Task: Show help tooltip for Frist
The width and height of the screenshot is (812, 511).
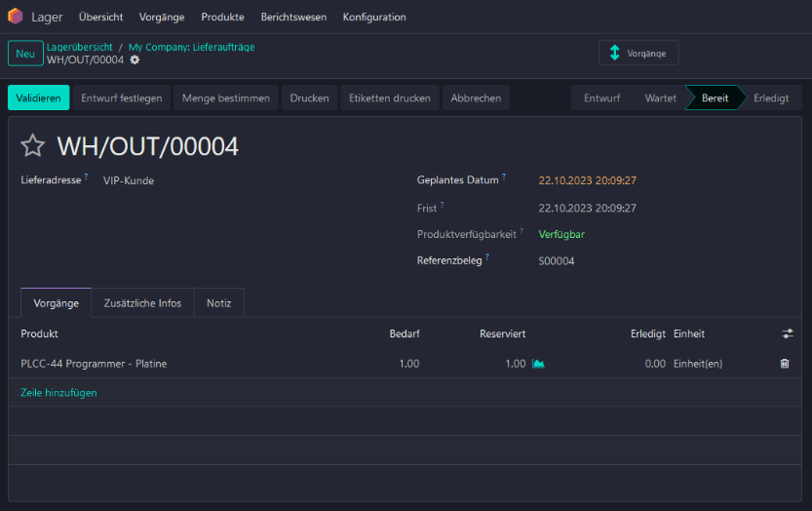Action: [442, 205]
